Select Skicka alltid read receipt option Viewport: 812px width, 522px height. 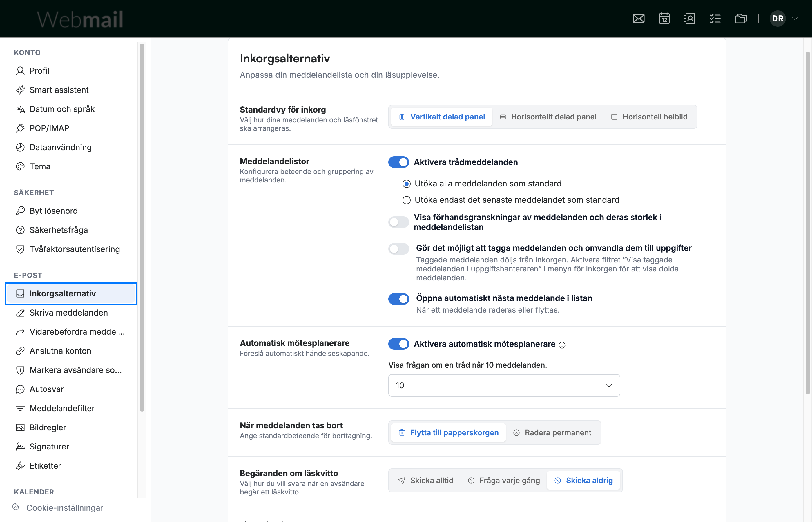[426, 481]
